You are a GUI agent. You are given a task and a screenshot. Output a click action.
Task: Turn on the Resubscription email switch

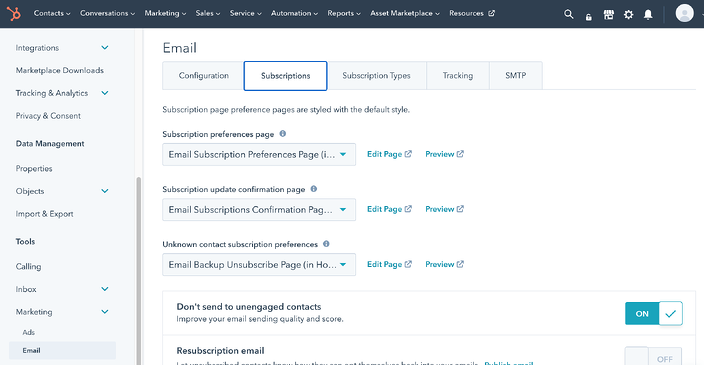tap(653, 357)
